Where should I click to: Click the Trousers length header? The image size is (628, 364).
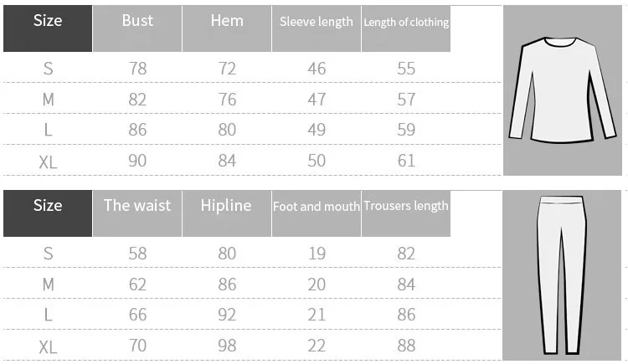click(406, 213)
